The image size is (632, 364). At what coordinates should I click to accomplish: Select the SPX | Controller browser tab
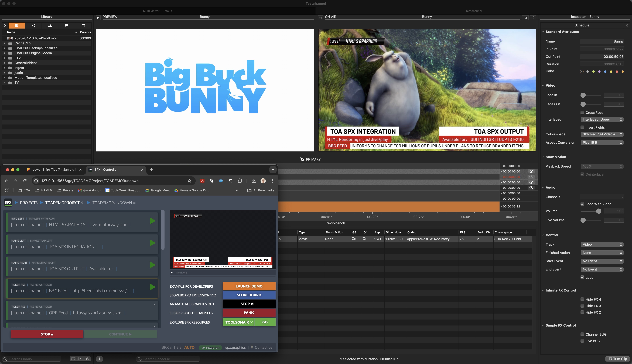point(116,170)
